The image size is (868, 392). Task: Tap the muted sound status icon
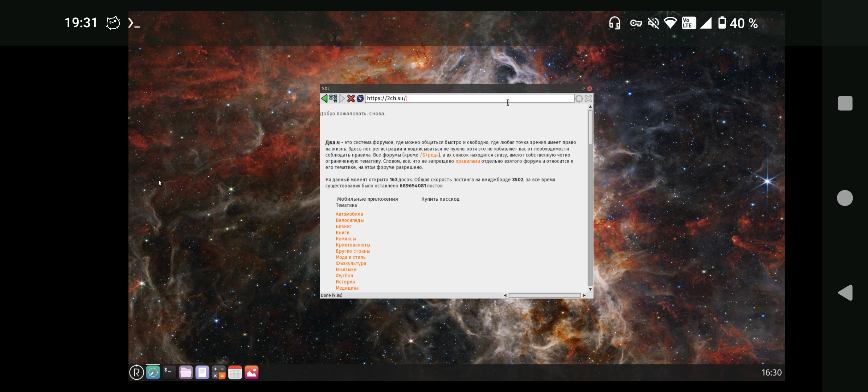coord(653,23)
